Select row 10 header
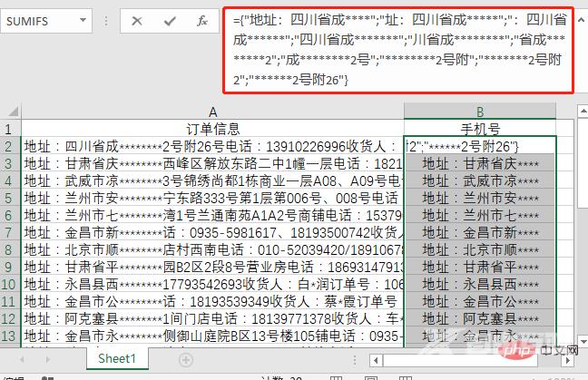The image size is (588, 380). pyautogui.click(x=11, y=284)
